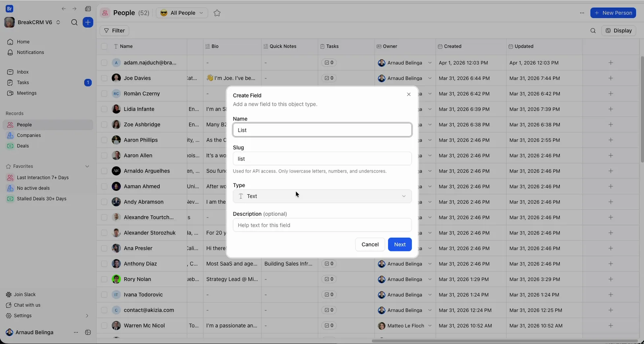Viewport: 644px width, 344px height.
Task: Tick the checkbox for Lidia Infante
Action: (104, 109)
